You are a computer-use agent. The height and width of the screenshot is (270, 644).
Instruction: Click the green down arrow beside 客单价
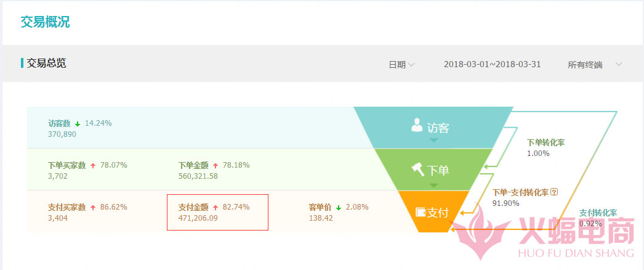[x=339, y=207]
